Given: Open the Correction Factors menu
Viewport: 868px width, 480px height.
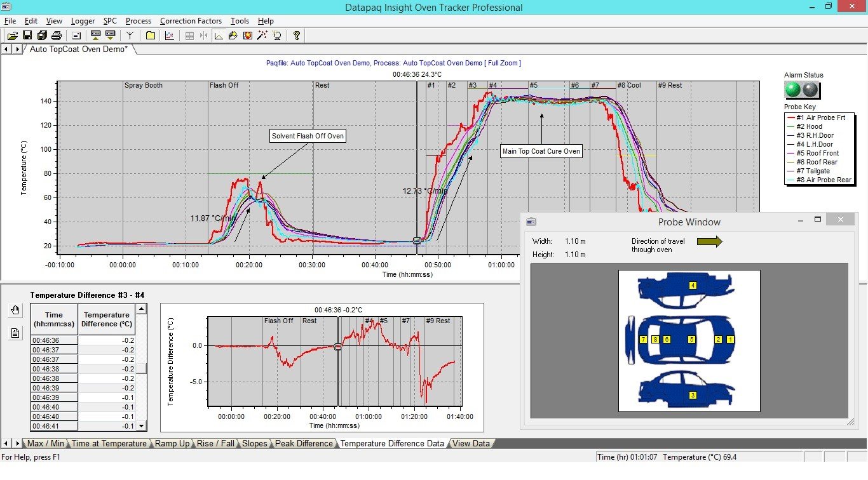Looking at the screenshot, I should [x=191, y=21].
